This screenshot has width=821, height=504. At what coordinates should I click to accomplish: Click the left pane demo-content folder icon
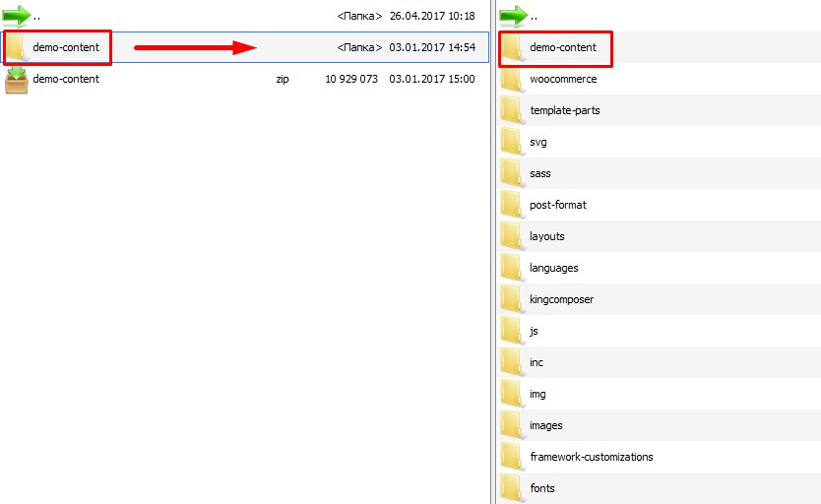pyautogui.click(x=17, y=47)
